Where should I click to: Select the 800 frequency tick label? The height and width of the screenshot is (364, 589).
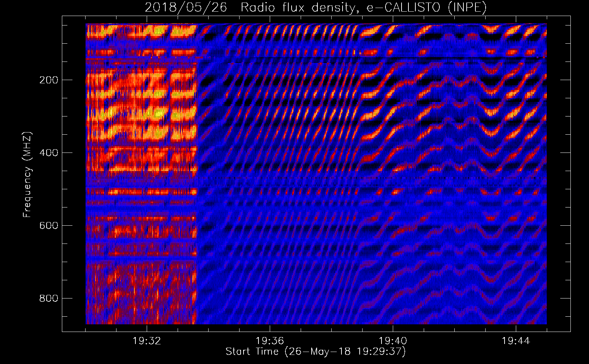[x=49, y=298]
